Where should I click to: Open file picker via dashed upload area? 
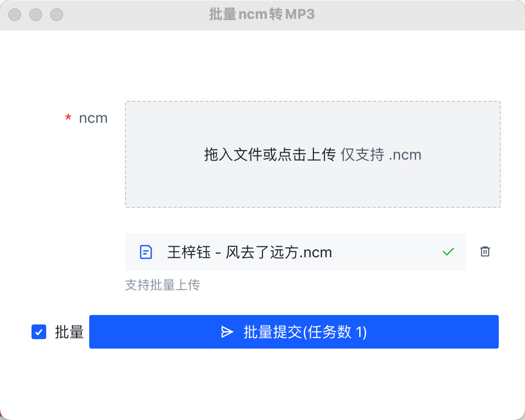pyautogui.click(x=313, y=154)
